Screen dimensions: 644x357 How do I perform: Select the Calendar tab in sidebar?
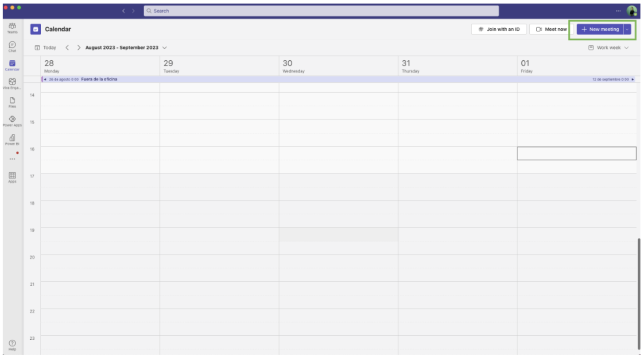12,65
